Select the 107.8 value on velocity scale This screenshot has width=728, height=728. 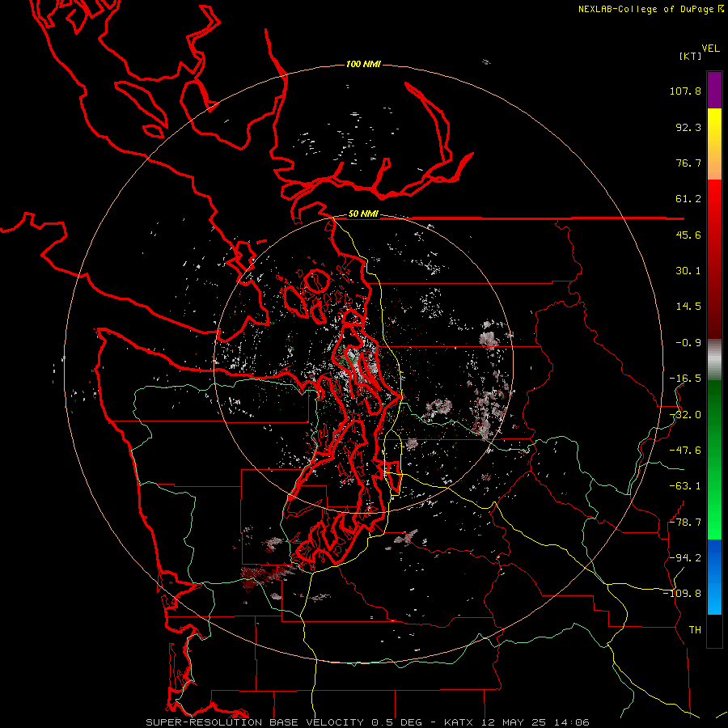(685, 91)
